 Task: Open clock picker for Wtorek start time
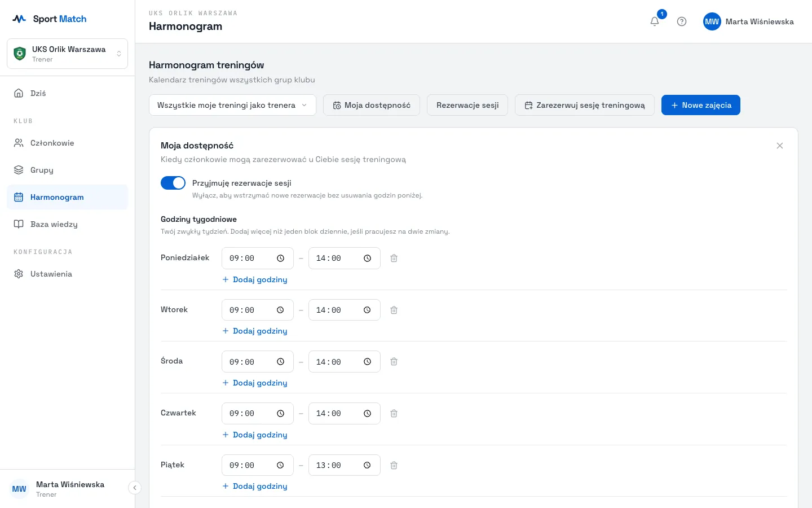click(x=280, y=310)
